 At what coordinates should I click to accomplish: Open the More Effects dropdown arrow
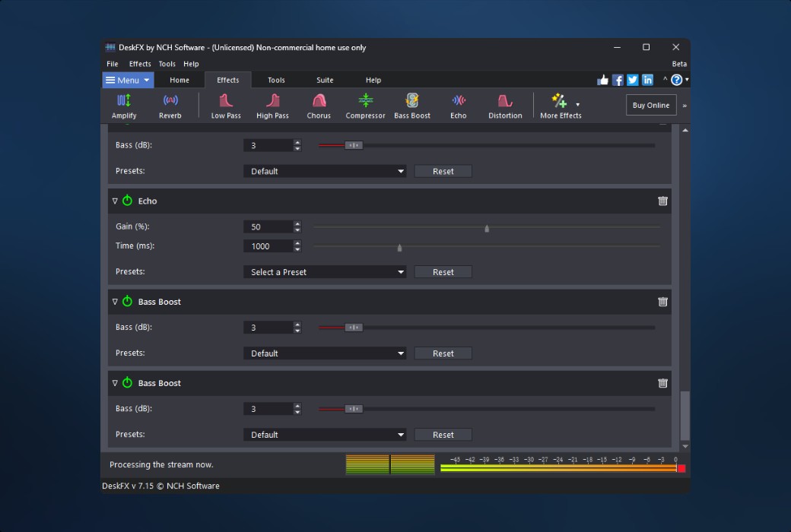pyautogui.click(x=577, y=104)
